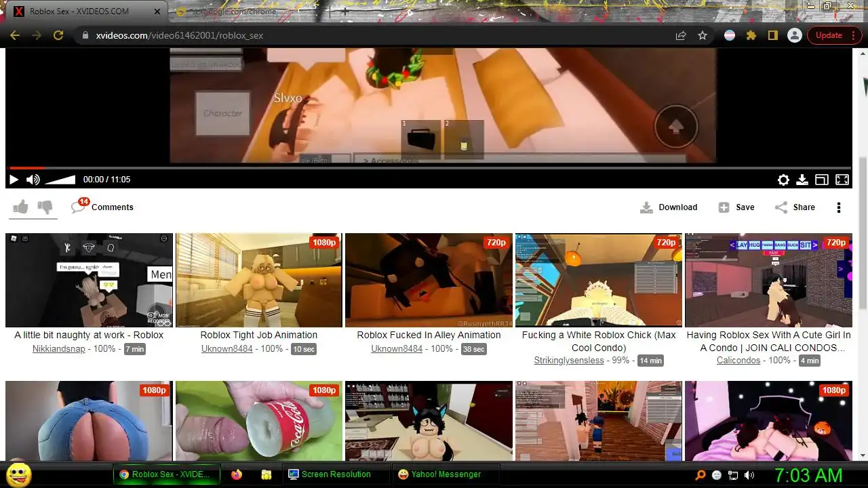868x488 pixels.
Task: Click the Download button below the player
Action: [x=669, y=207]
